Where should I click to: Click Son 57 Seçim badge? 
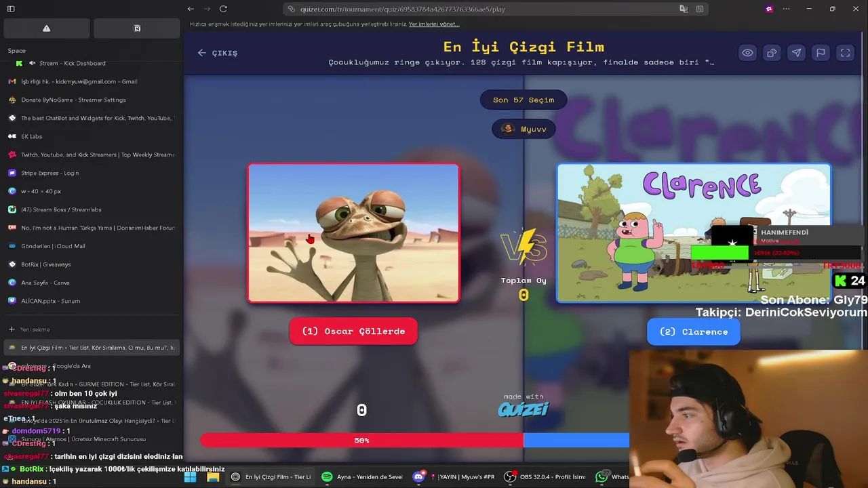pyautogui.click(x=524, y=100)
